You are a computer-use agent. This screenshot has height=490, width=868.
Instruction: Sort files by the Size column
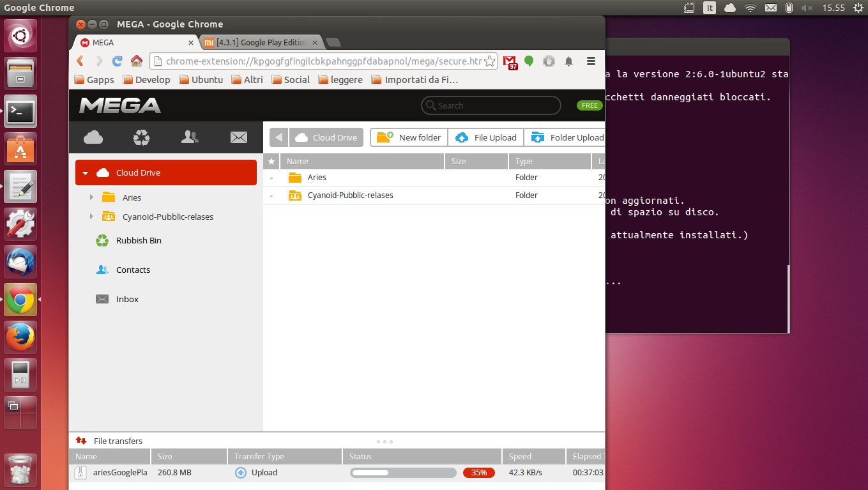476,161
